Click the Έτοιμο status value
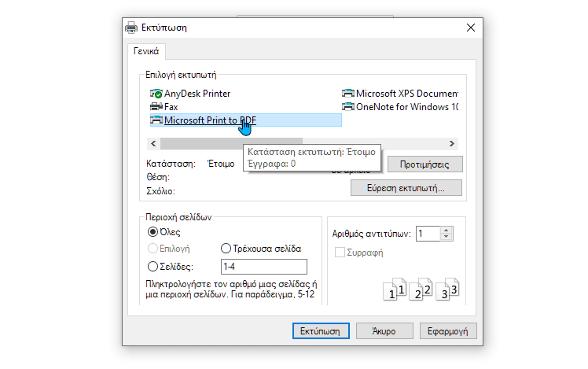The width and height of the screenshot is (588, 369). tap(221, 164)
